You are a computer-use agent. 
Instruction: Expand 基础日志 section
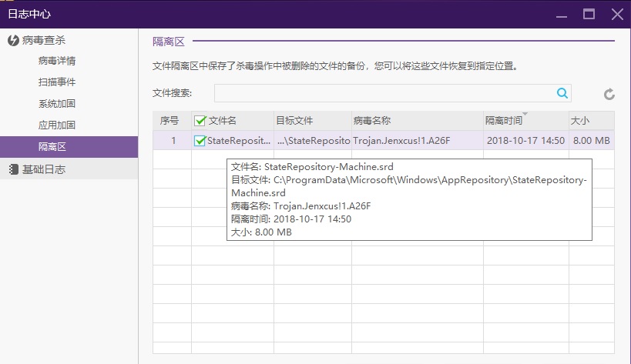coord(69,169)
